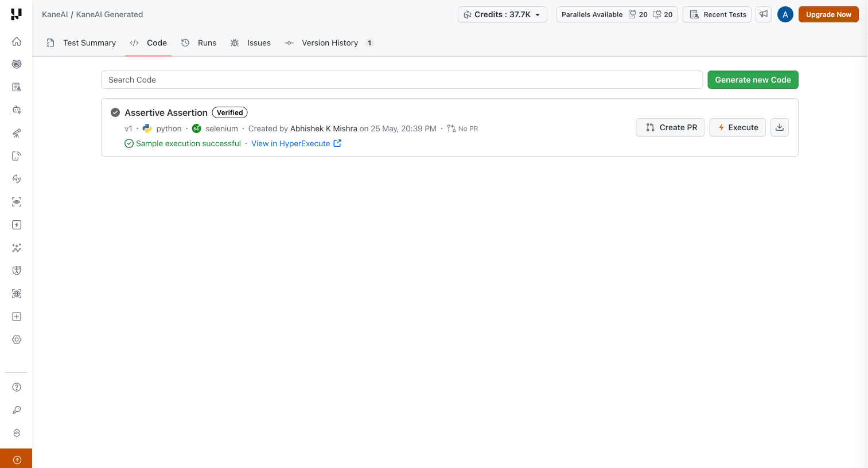Viewport: 868px width, 468px height.
Task: Click the Upgrade Now button
Action: tap(828, 14)
